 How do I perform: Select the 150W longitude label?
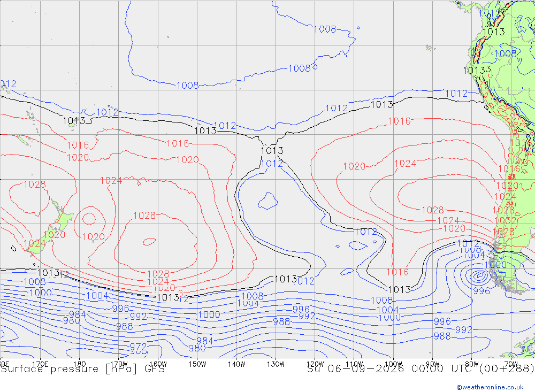coord(197,364)
